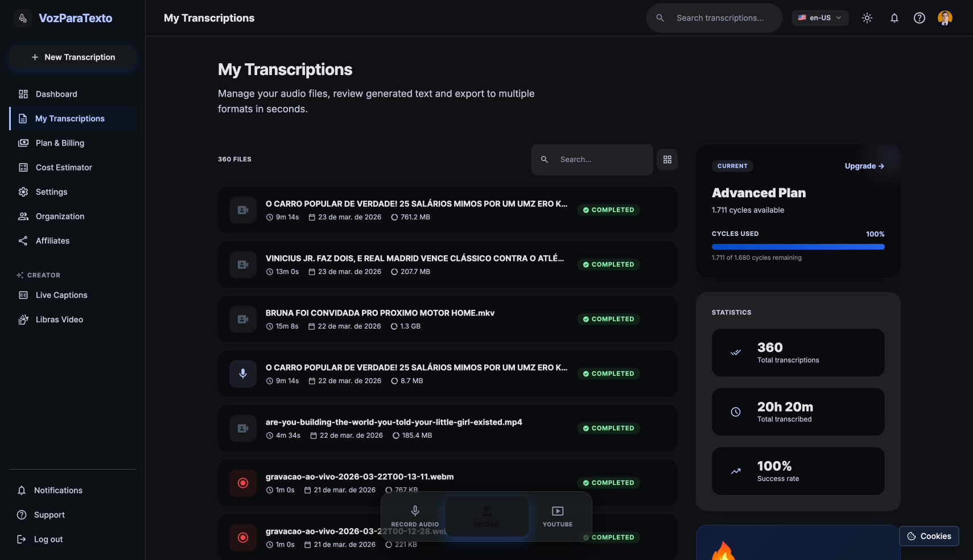Click the Upload icon in floating bar
Viewport: 973px width, 560px height.
486,511
